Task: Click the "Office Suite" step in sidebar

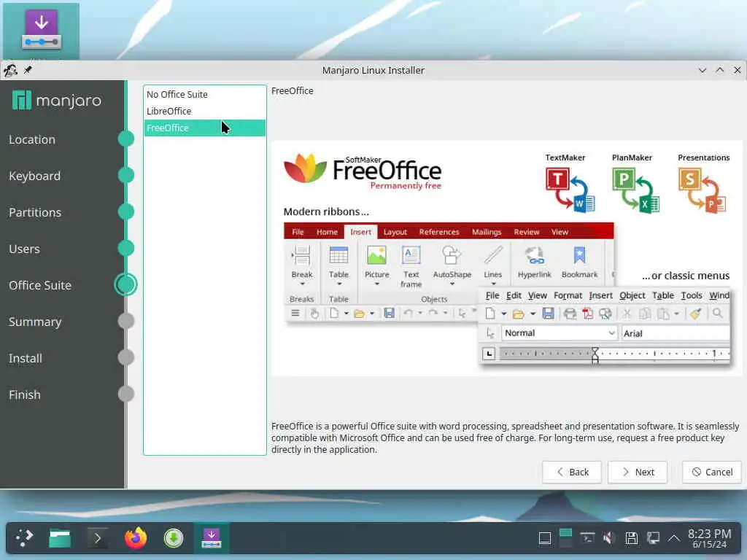Action: tap(40, 285)
